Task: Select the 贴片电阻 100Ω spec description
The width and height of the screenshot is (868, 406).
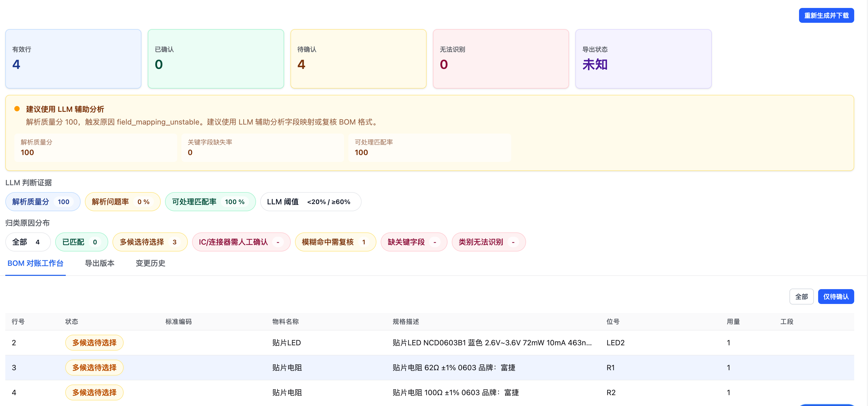Action: click(x=455, y=392)
